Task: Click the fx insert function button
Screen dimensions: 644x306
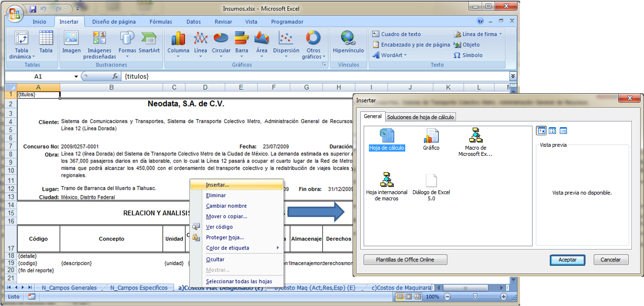Action: tap(115, 76)
